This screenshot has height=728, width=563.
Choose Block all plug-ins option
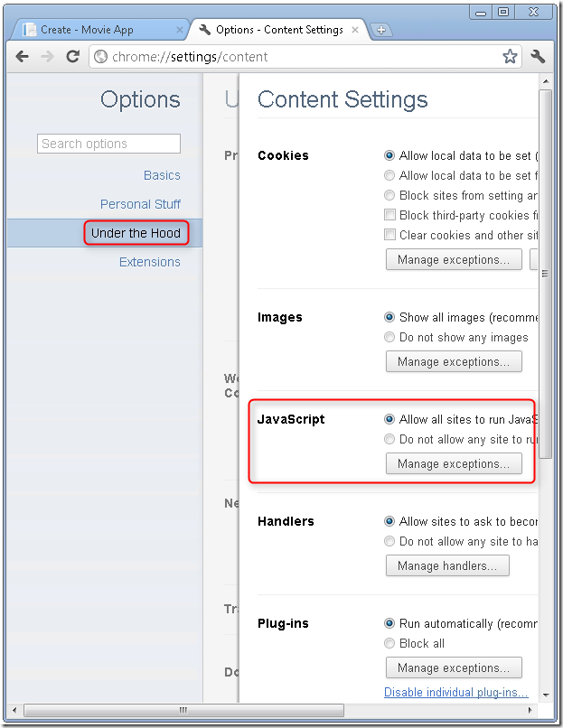[x=390, y=643]
